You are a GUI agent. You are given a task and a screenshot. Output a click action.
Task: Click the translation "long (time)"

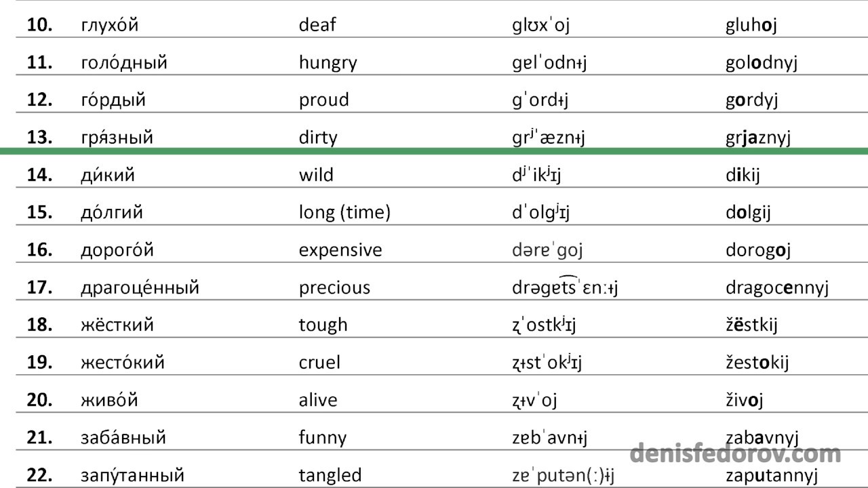pyautogui.click(x=344, y=213)
